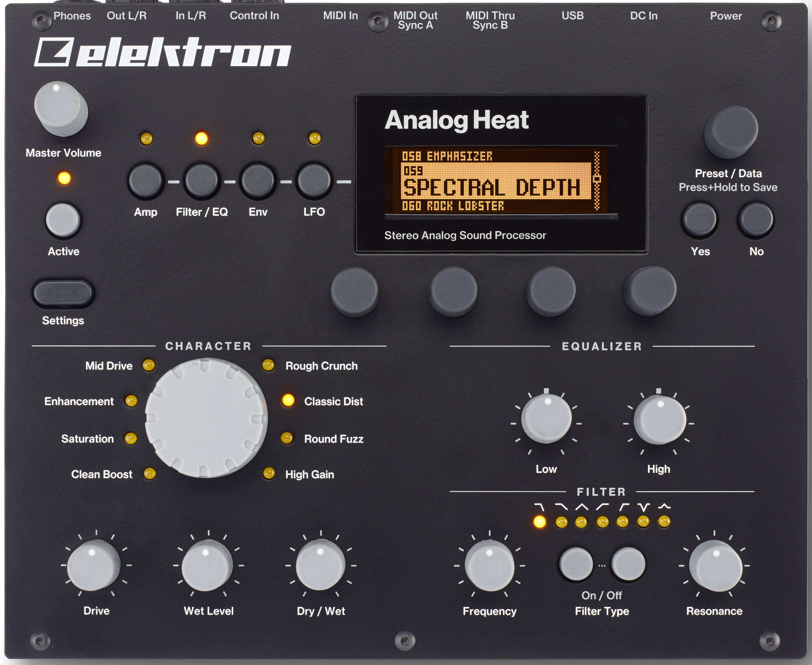Screen dimensions: 812x665
Task: Cancel with the No button
Action: (x=756, y=220)
